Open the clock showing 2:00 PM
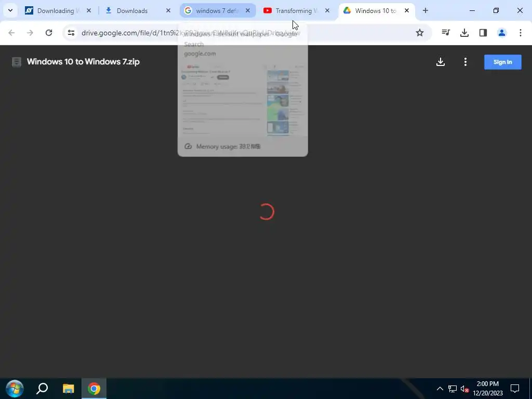The image size is (532, 399). point(487,389)
